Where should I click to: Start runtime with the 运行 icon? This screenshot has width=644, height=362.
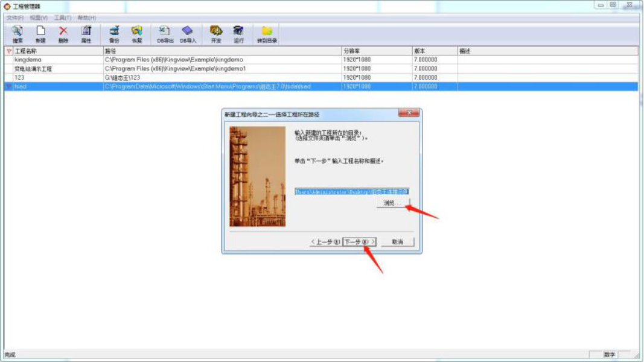pos(238,31)
